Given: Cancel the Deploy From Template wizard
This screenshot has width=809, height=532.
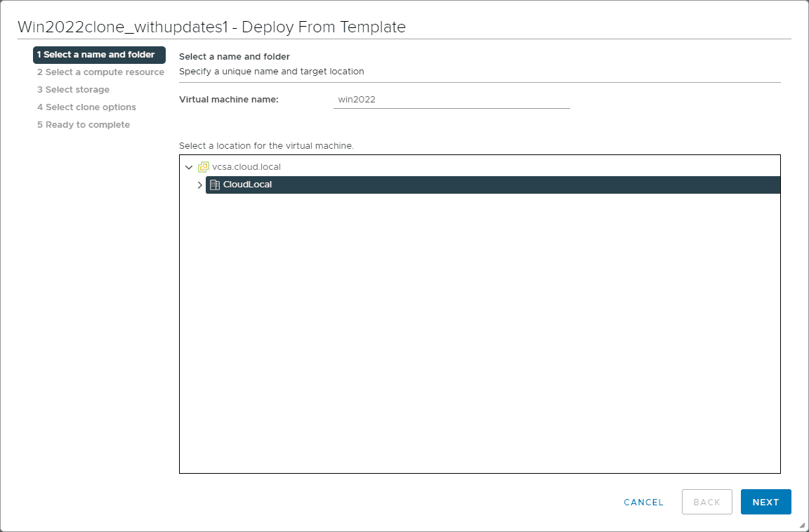Looking at the screenshot, I should 643,502.
